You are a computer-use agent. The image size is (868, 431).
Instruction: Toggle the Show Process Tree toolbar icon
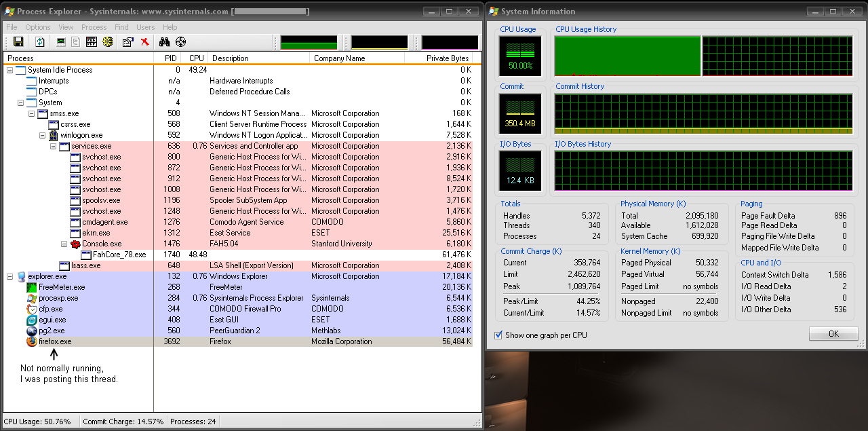click(76, 42)
